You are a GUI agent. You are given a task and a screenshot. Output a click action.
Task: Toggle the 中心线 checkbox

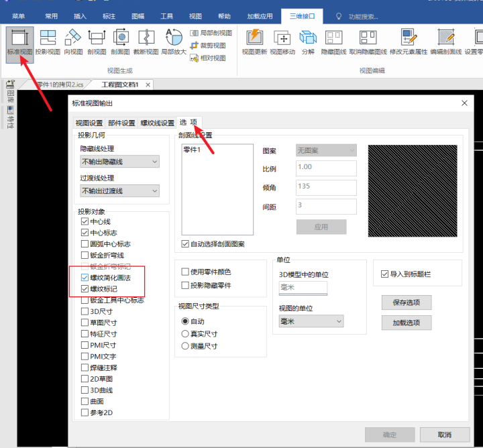coord(85,221)
